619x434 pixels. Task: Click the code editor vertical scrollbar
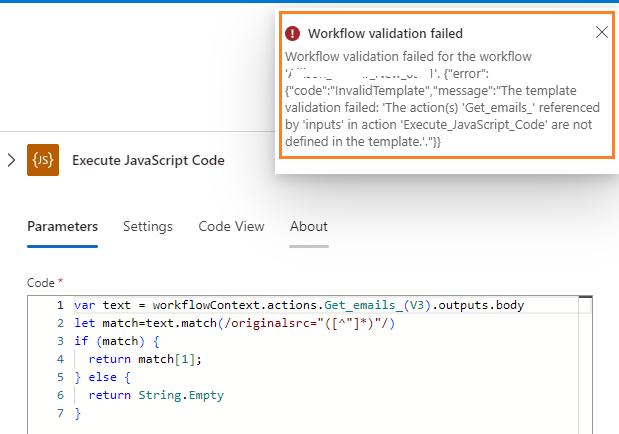coord(585,364)
